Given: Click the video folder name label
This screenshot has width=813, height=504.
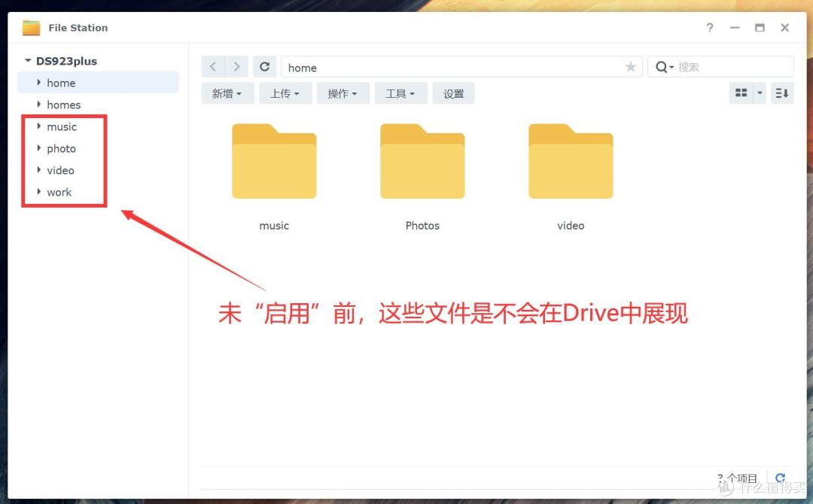Looking at the screenshot, I should coord(571,226).
